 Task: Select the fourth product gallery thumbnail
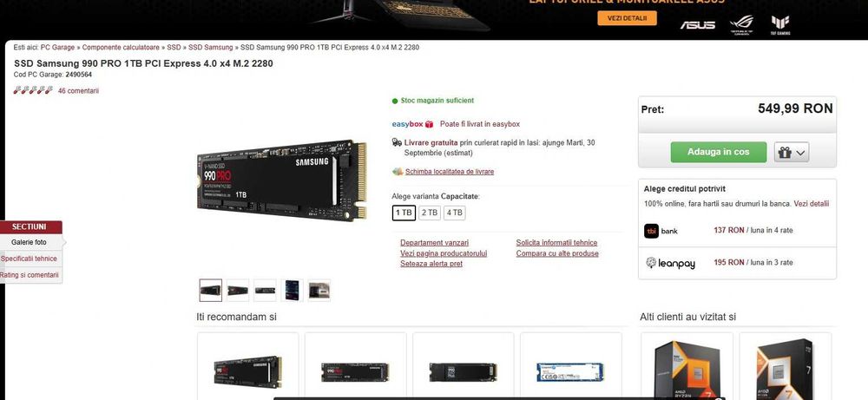pos(293,290)
